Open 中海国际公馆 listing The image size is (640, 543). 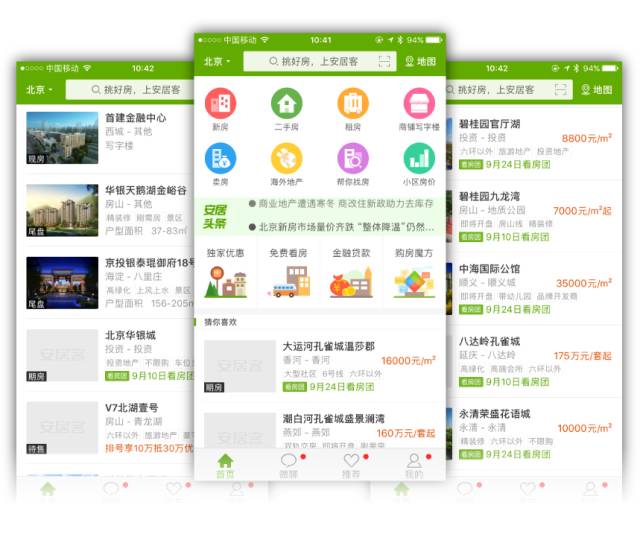(534, 289)
